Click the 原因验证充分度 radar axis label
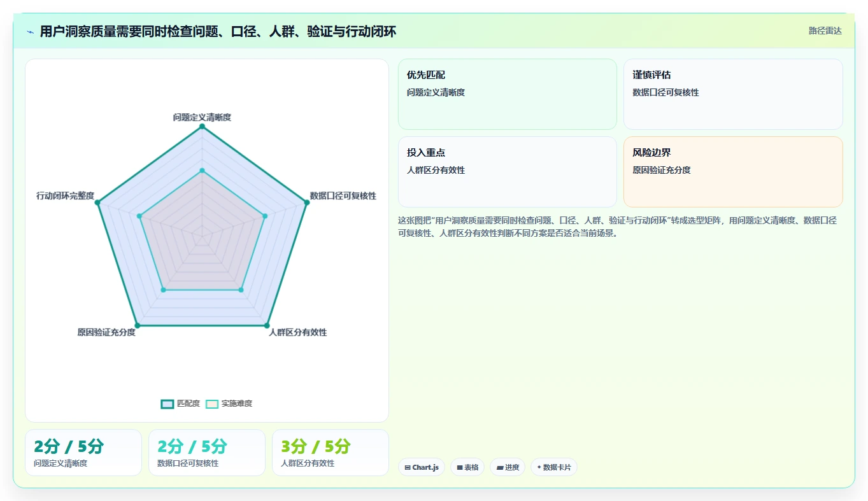 pos(106,332)
